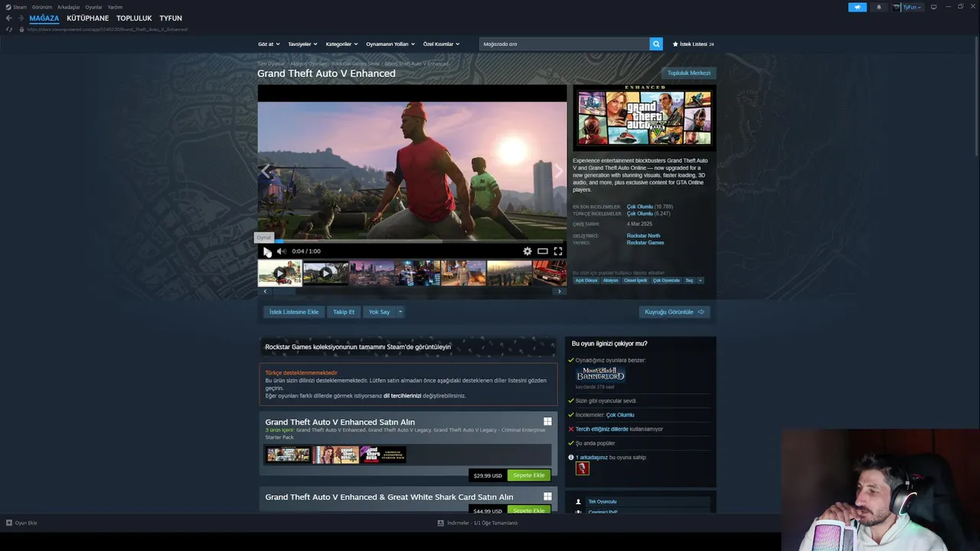Viewport: 980px width, 551px height.
Task: Open the Tercih ettiğiniz dillerde link
Action: 602,429
